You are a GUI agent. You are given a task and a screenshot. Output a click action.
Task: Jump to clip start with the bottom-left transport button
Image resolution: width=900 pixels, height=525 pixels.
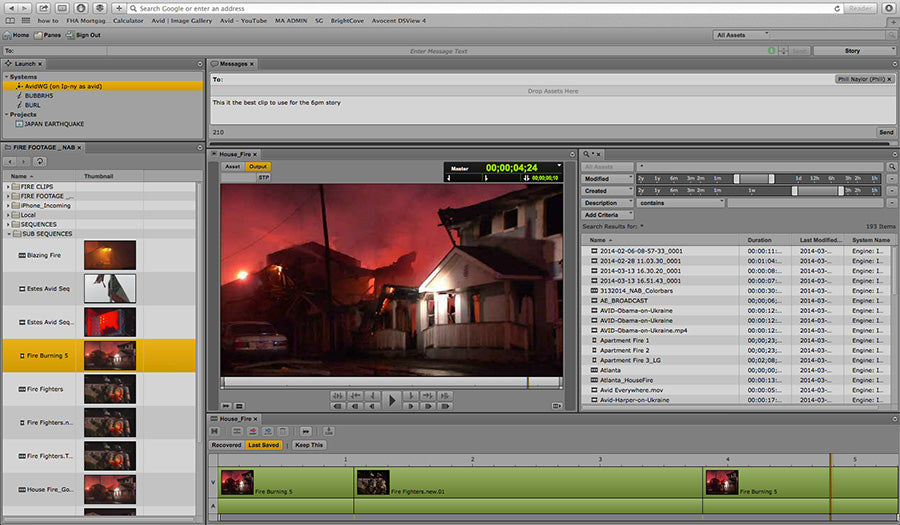(338, 406)
